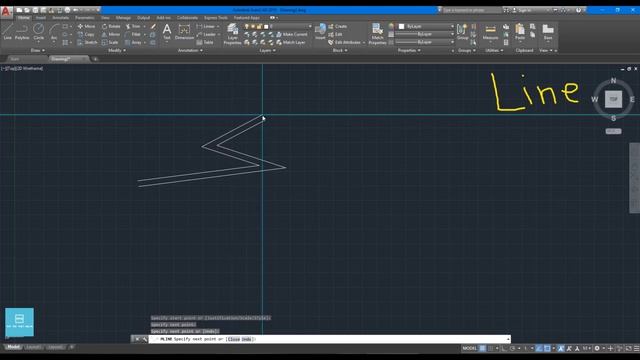Image resolution: width=640 pixels, height=360 pixels.
Task: Toggle MODEL space button in status bar
Action: coord(469,348)
